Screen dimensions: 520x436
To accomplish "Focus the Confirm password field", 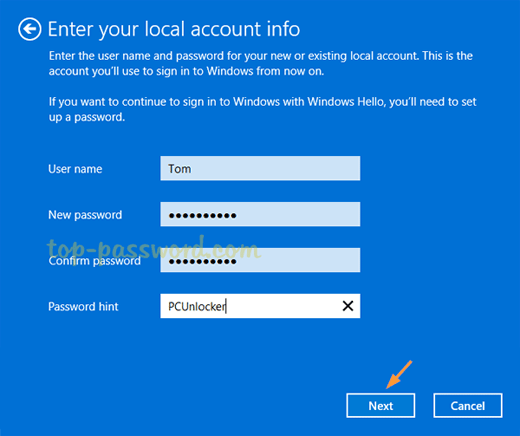I will 260,260.
